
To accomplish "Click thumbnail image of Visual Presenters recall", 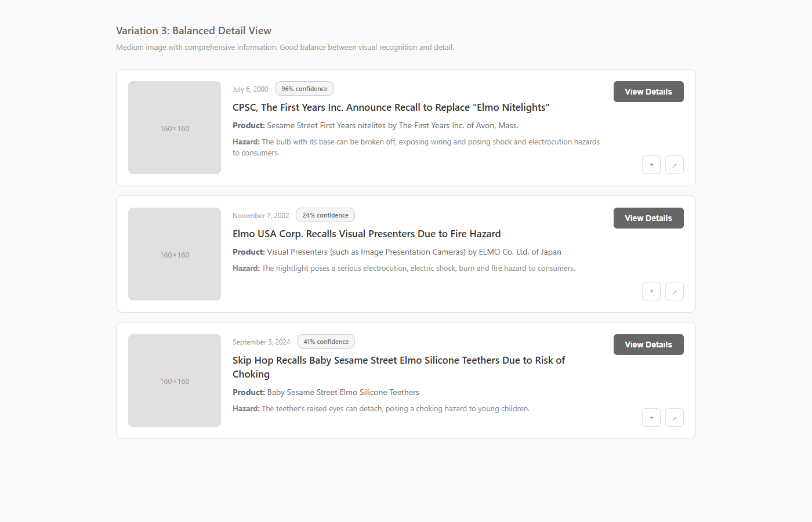I will [175, 254].
